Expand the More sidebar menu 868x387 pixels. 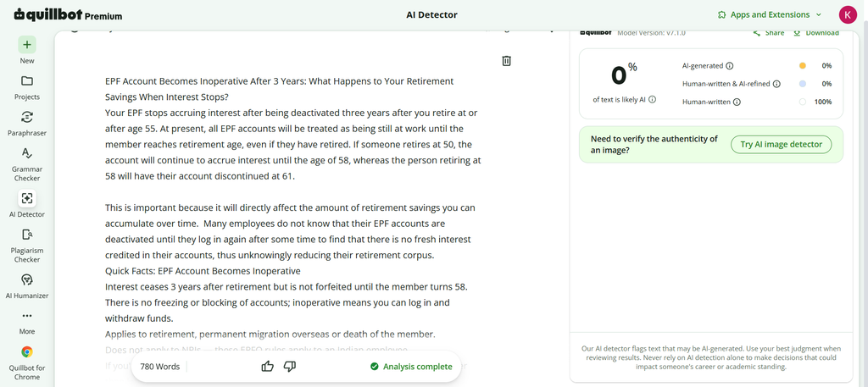pos(27,316)
